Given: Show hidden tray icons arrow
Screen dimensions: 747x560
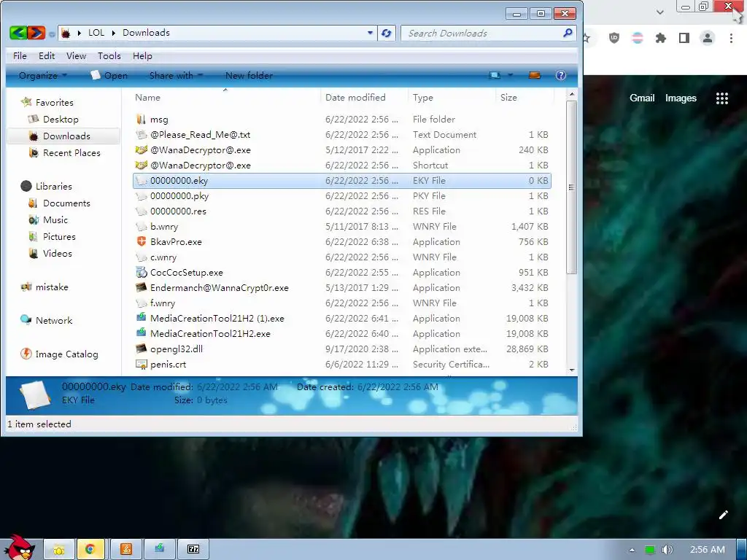Looking at the screenshot, I should (x=632, y=550).
